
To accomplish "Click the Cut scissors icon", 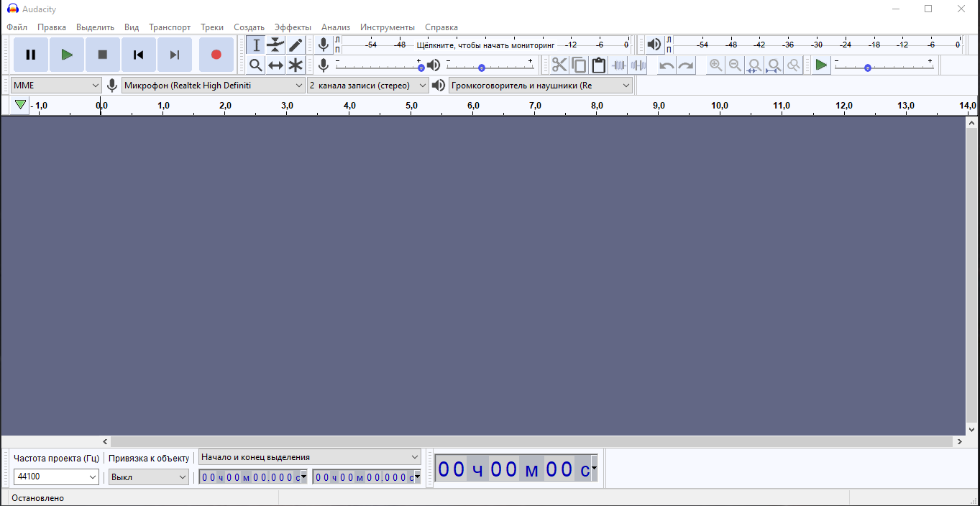I will [x=559, y=65].
